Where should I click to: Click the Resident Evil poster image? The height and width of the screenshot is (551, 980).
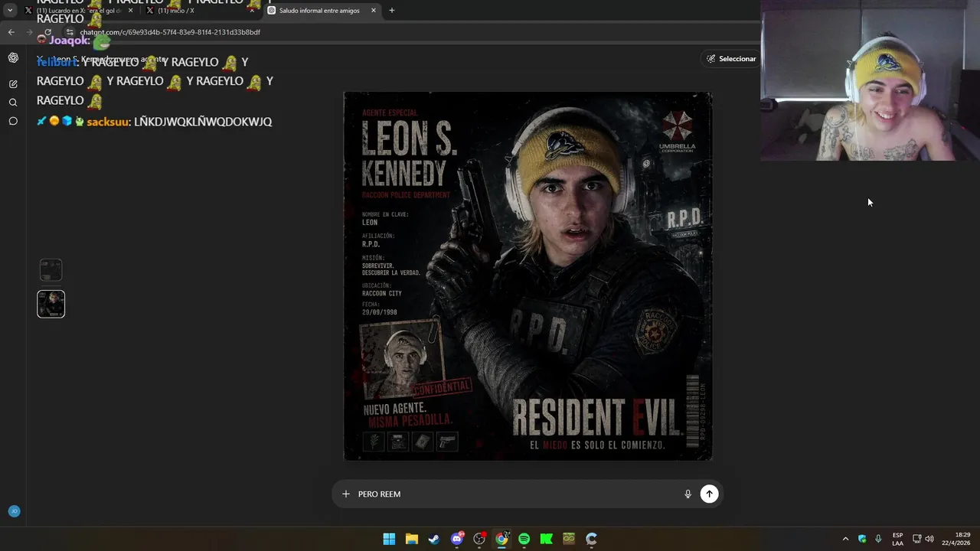528,276
